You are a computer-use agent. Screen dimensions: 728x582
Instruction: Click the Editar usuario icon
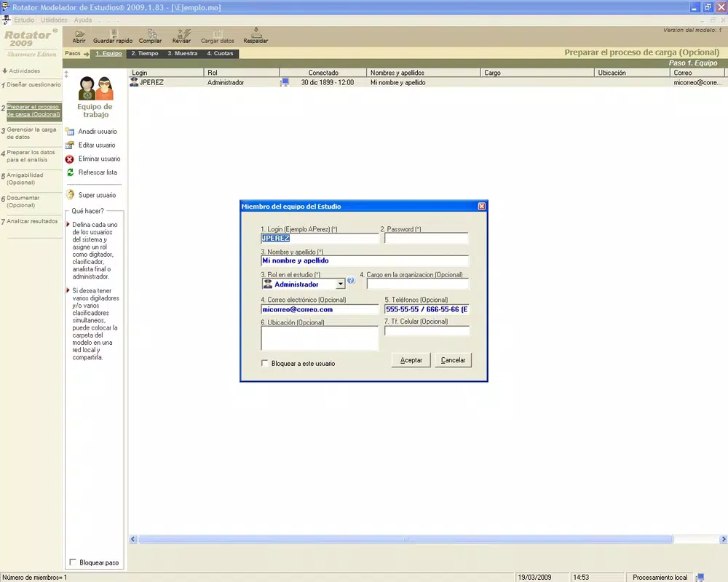(70, 145)
